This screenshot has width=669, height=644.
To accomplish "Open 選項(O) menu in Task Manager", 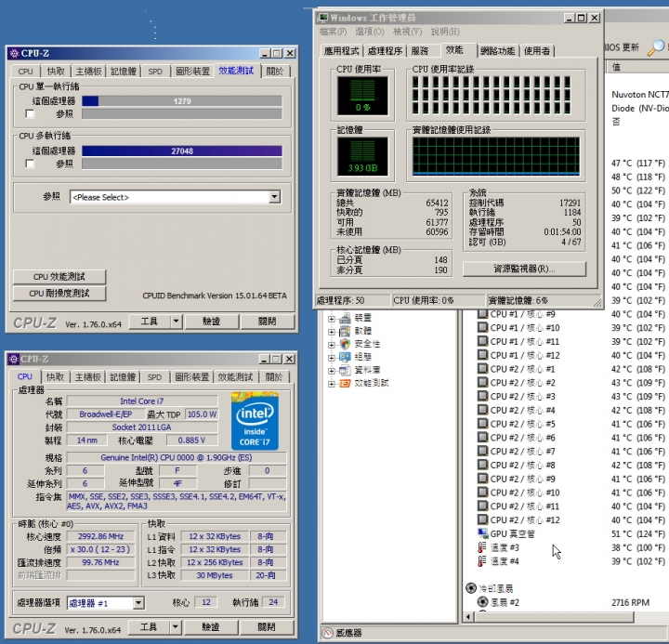I will pos(370,32).
